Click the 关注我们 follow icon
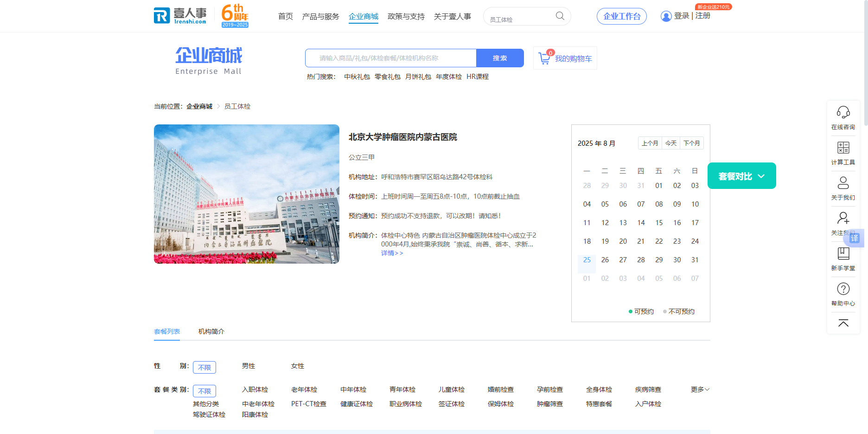 point(843,218)
